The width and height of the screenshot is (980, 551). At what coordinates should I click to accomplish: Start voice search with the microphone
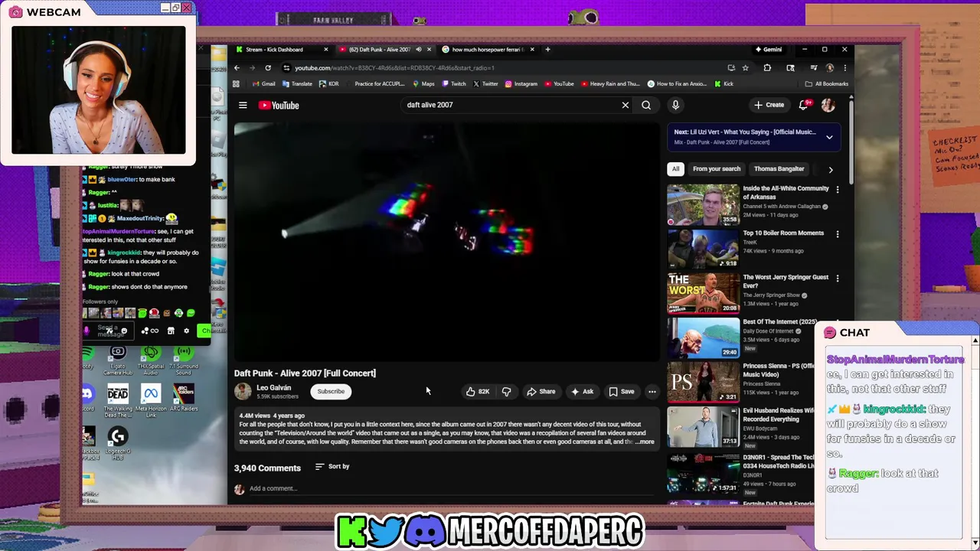(x=675, y=105)
